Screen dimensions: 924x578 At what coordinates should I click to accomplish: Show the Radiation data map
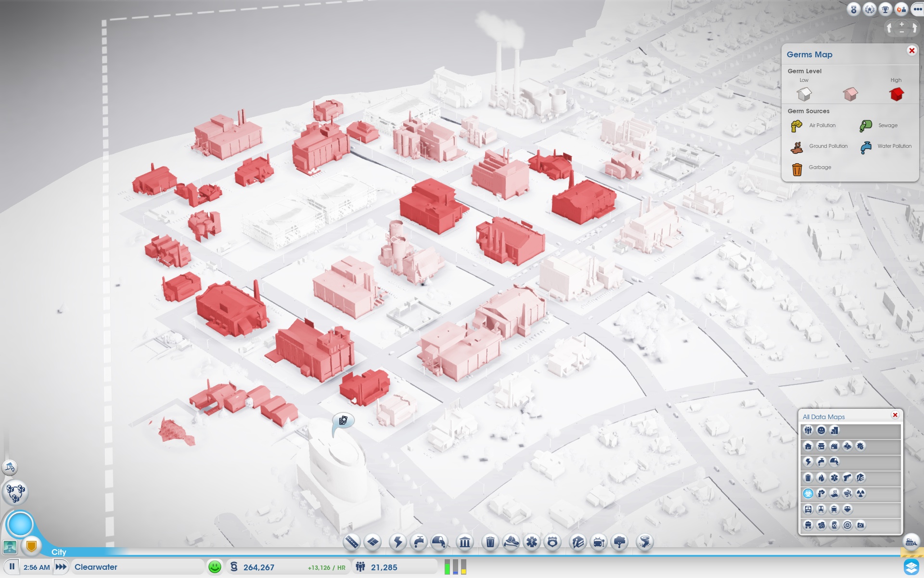click(860, 493)
